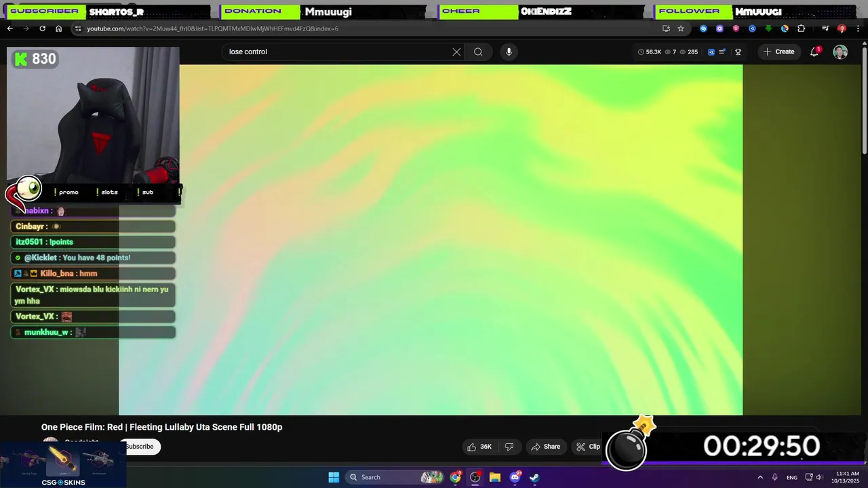Open Chrome extensions puzzle menu
The image size is (868, 488).
[801, 28]
